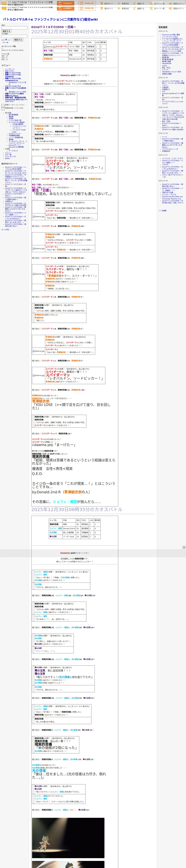Open 変幻自在リクエスト受付 sub-link
Image resolution: width=186 pixels, height=868 pixels.
pos(17,92)
